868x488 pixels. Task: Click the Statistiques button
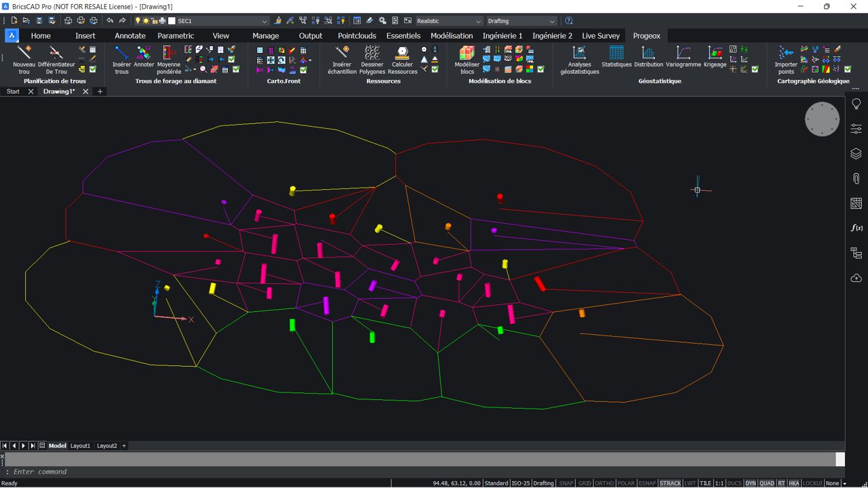pos(615,60)
